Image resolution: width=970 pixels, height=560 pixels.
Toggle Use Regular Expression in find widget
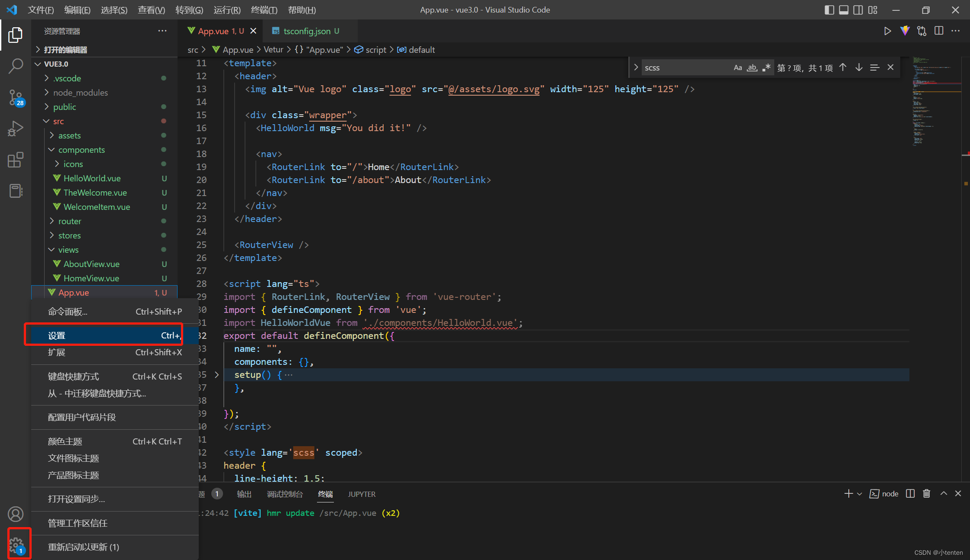pos(766,68)
